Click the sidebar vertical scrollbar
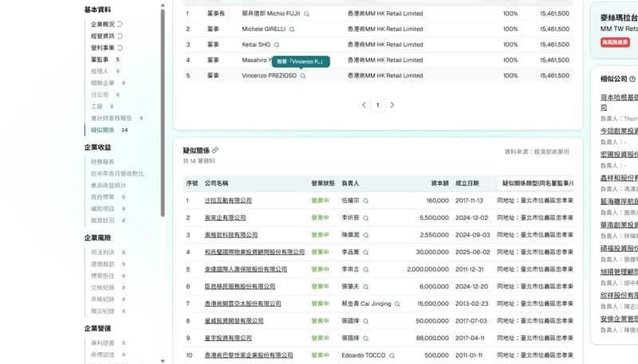This screenshot has width=638, height=364. click(163, 80)
